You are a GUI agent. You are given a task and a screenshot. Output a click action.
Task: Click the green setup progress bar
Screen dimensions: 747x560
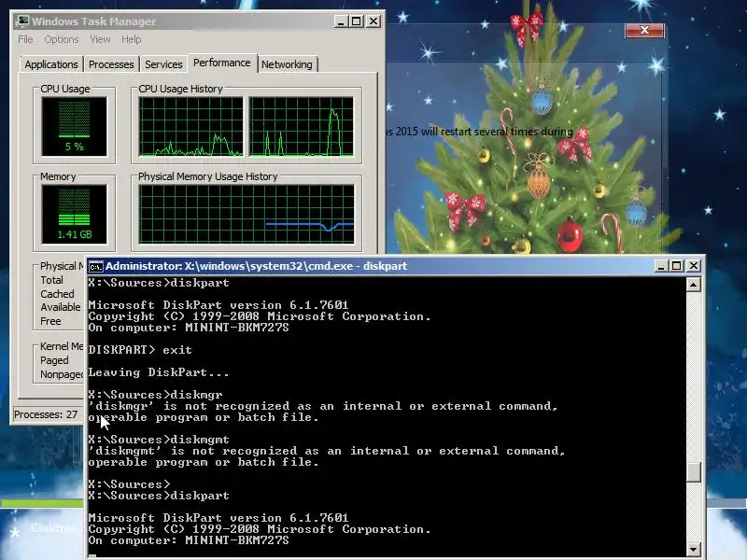click(42, 503)
